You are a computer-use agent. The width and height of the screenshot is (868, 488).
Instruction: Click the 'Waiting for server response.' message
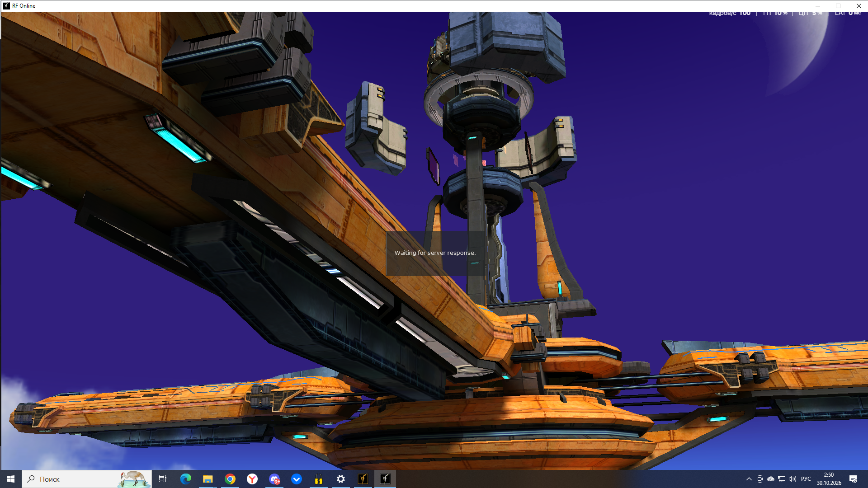(435, 253)
